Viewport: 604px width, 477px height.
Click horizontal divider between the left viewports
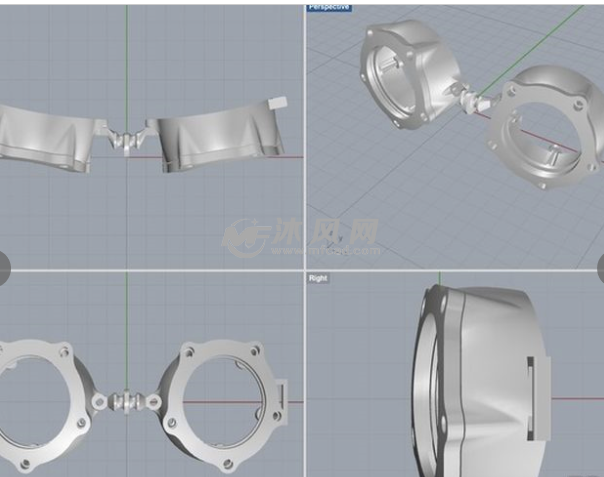150,270
